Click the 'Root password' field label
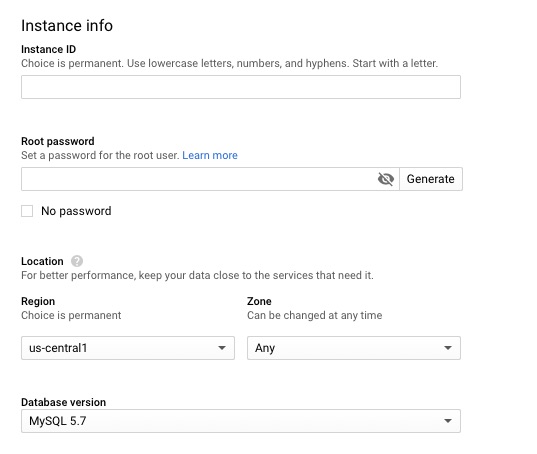This screenshot has width=537, height=454. [58, 141]
